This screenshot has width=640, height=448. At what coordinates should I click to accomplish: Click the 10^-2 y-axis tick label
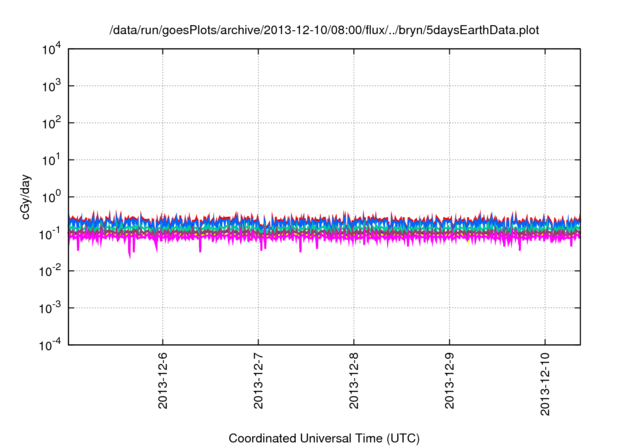point(50,271)
